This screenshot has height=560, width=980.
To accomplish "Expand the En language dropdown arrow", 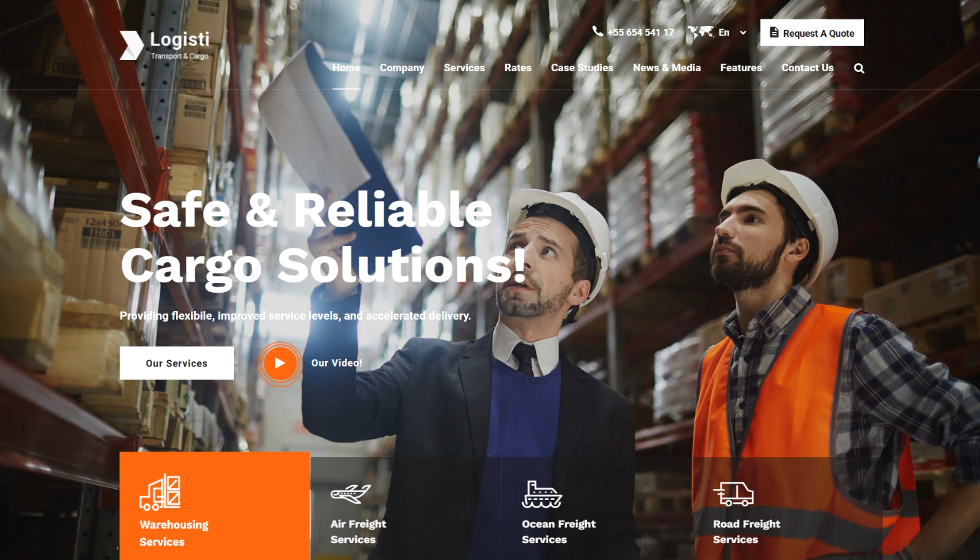I will point(743,32).
